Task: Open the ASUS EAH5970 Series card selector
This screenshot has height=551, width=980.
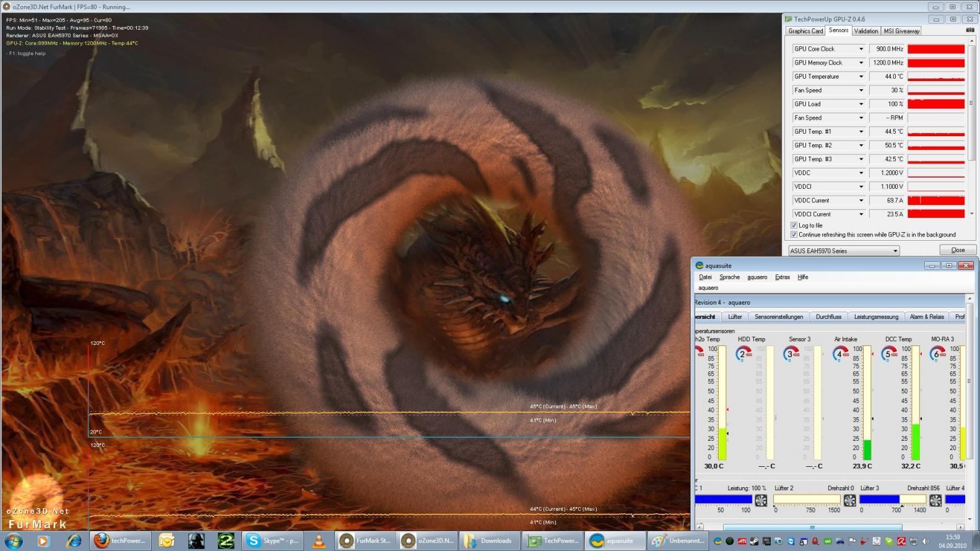Action: [x=844, y=251]
